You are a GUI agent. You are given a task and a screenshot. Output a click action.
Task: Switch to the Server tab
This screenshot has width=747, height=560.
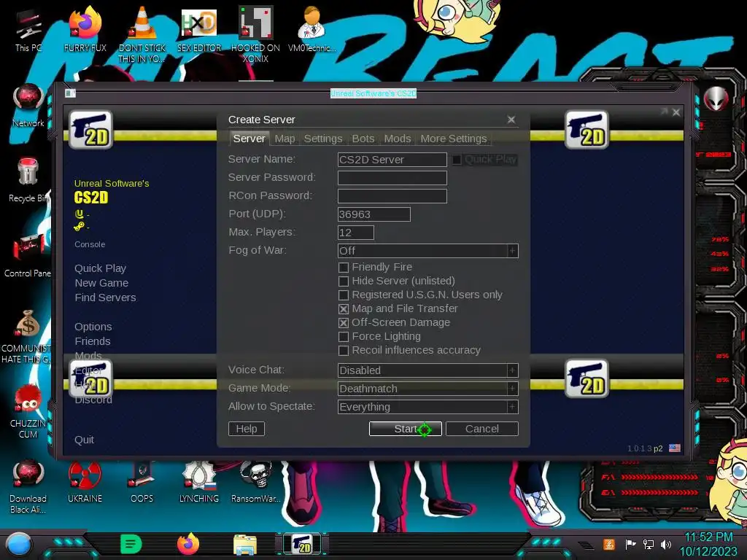tap(249, 139)
